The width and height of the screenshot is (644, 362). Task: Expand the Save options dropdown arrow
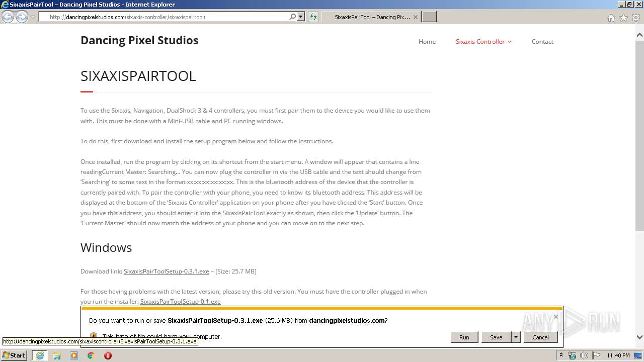516,337
